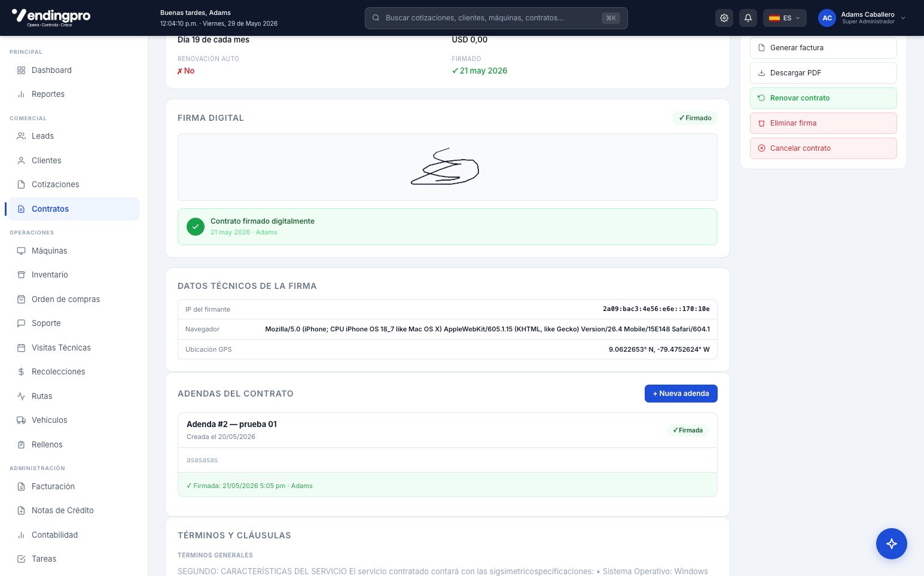Click Firmada: 21/05/2026 5:05 pm line
924x576 pixels.
click(x=249, y=486)
